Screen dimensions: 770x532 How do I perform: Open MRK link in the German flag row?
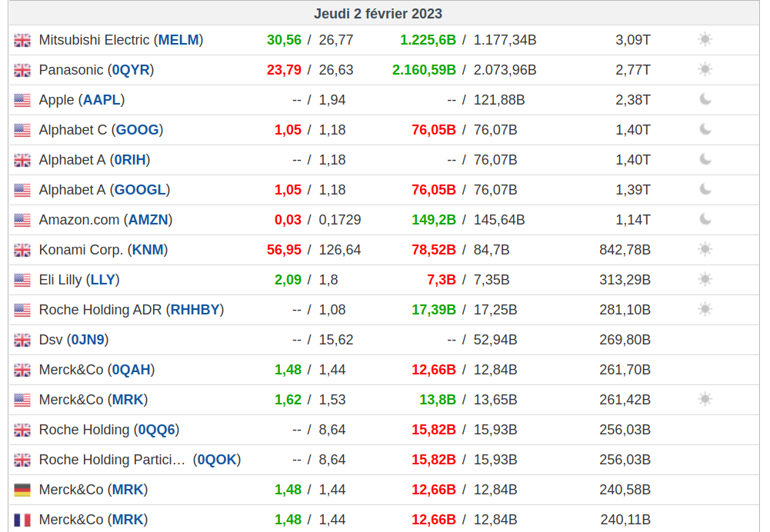tap(128, 489)
